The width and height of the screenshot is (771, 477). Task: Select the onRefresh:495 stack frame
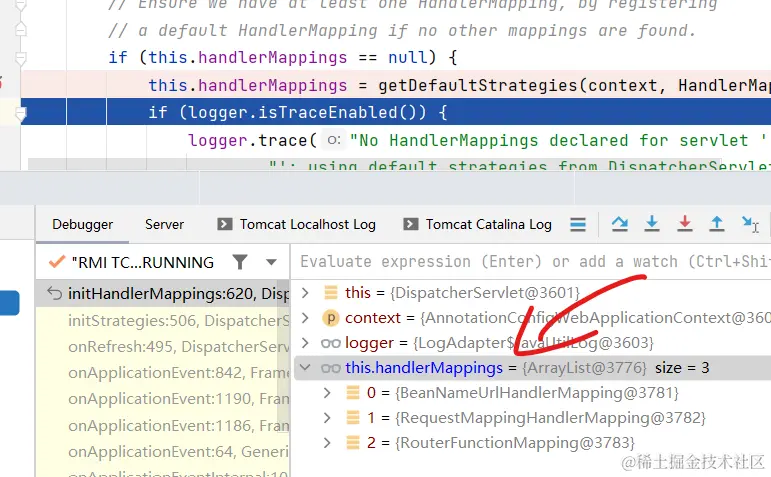point(164,347)
